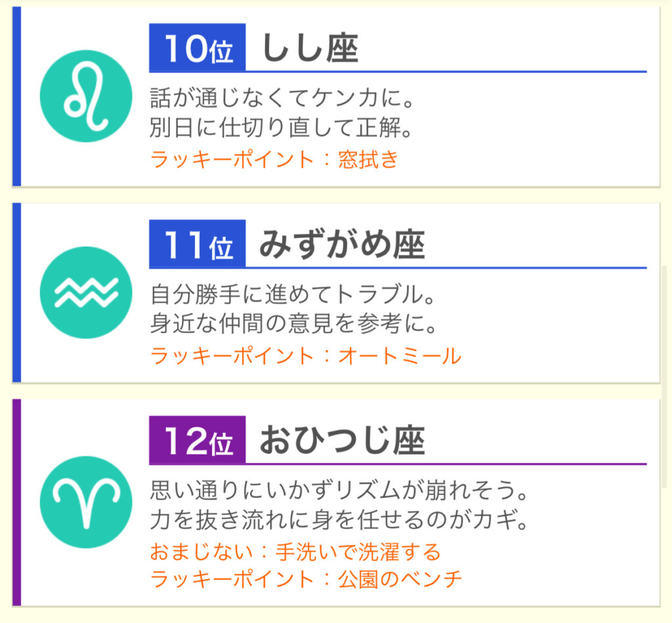Screen dimensions: 672x623
Task: Click the おまじない 手洗いで洗濯する line
Action: (x=295, y=552)
